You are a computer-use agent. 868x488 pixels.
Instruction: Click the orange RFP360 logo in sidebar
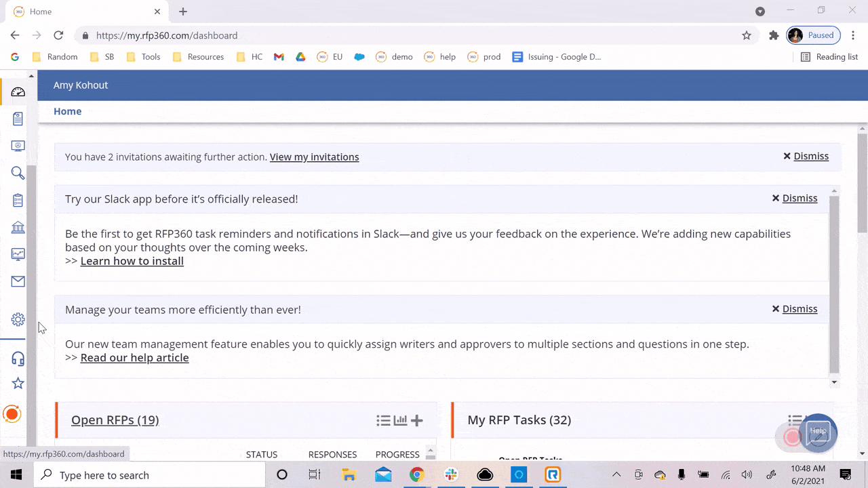pyautogui.click(x=12, y=413)
